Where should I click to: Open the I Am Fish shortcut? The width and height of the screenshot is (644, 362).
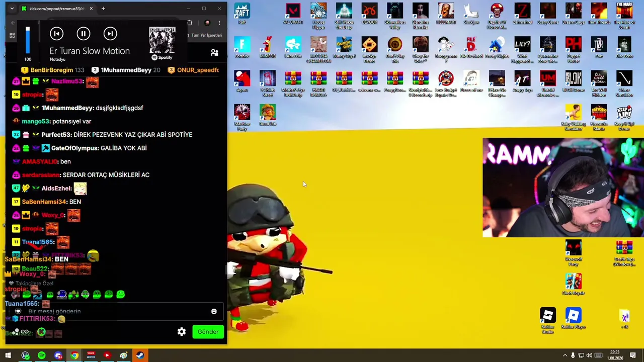coord(293,48)
